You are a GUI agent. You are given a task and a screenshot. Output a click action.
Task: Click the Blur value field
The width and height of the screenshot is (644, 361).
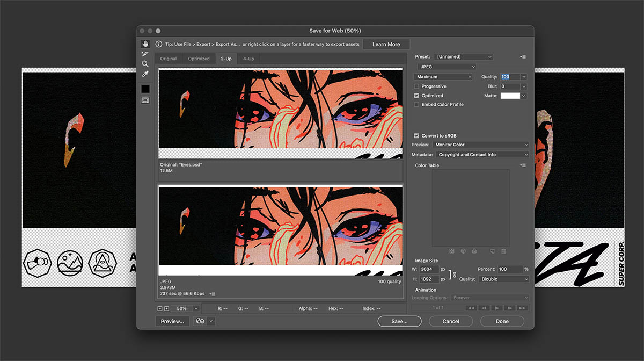click(x=510, y=86)
